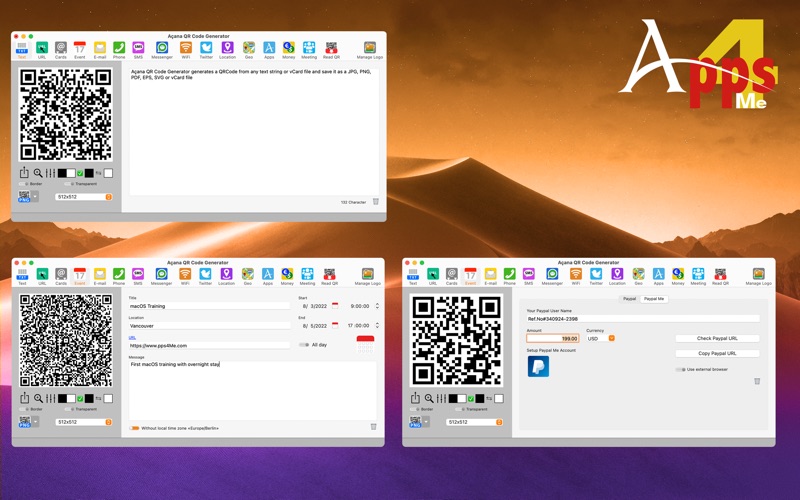Open the Cards tool in the top window
Image resolution: width=800 pixels, height=500 pixels.
61,49
